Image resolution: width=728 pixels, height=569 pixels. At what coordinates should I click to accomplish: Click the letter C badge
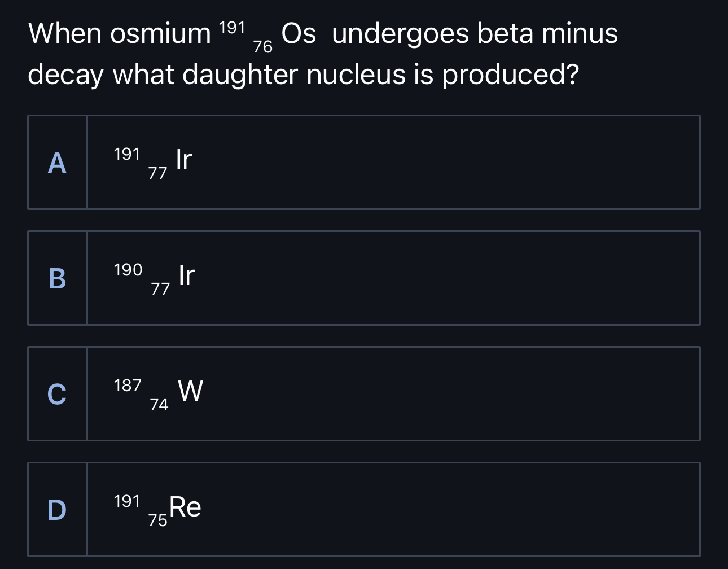[x=56, y=393]
